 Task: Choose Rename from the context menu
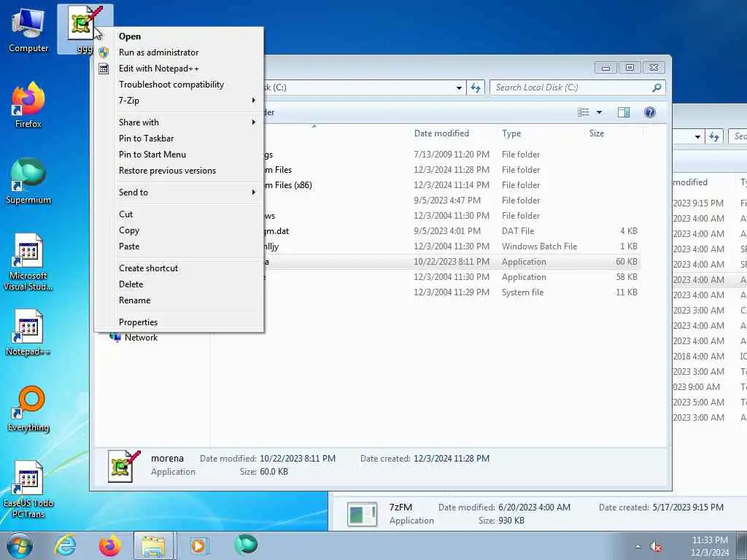(179, 300)
